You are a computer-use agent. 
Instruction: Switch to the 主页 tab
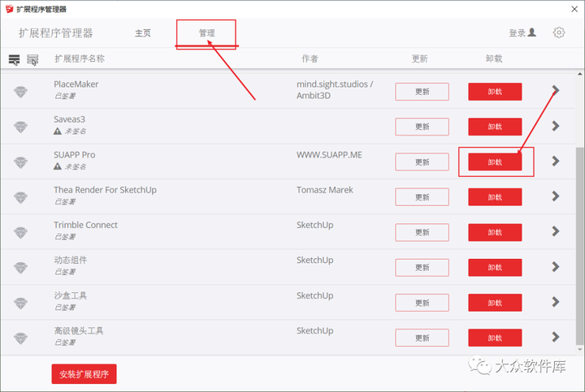coord(142,33)
